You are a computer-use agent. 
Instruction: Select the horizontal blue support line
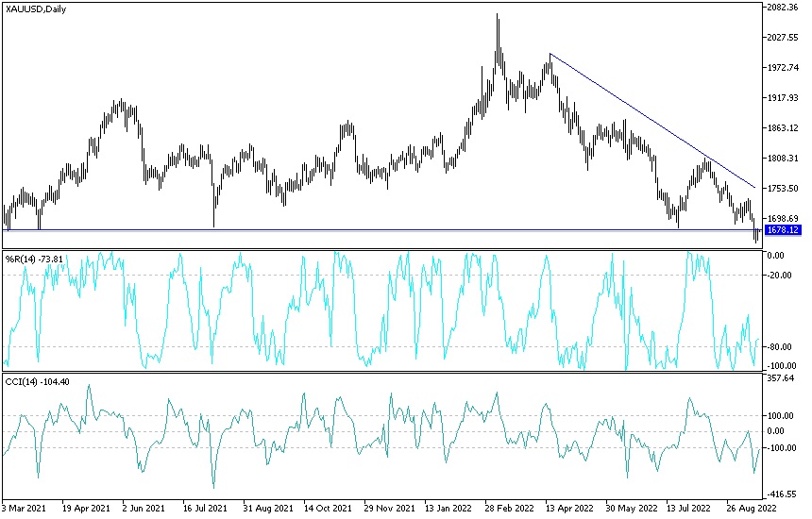point(382,229)
